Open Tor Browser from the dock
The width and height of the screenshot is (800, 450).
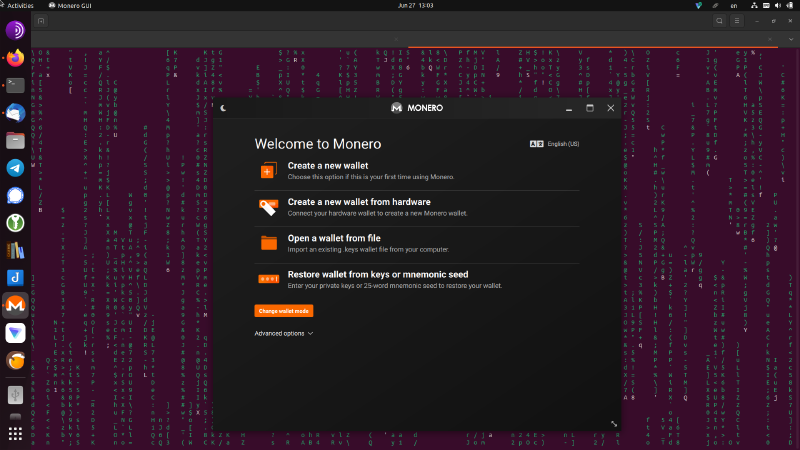(x=15, y=30)
